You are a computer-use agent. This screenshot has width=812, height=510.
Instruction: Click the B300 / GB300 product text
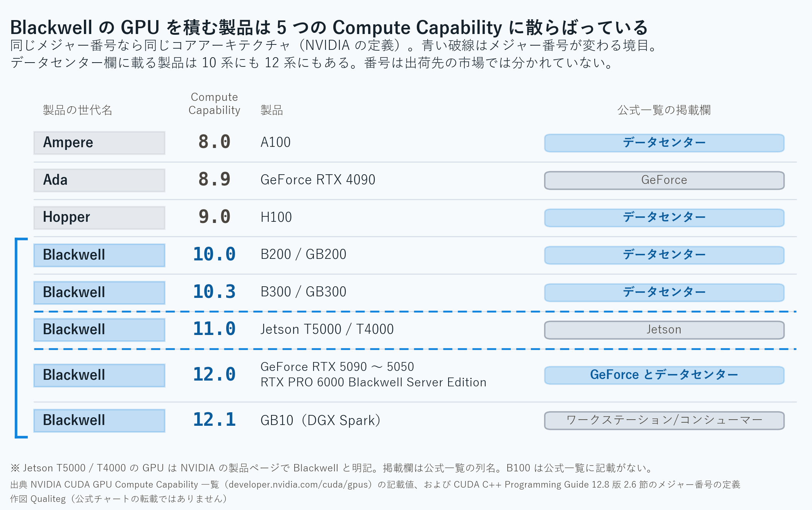click(x=304, y=292)
